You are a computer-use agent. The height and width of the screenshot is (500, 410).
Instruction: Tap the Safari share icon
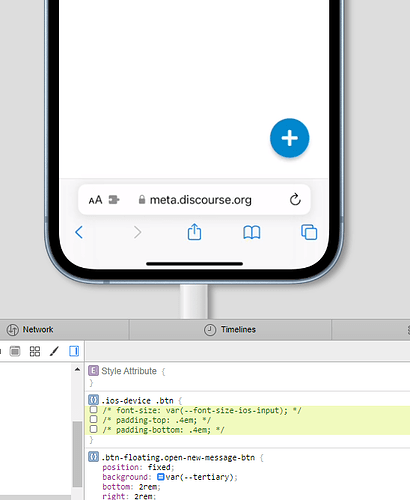tap(194, 232)
